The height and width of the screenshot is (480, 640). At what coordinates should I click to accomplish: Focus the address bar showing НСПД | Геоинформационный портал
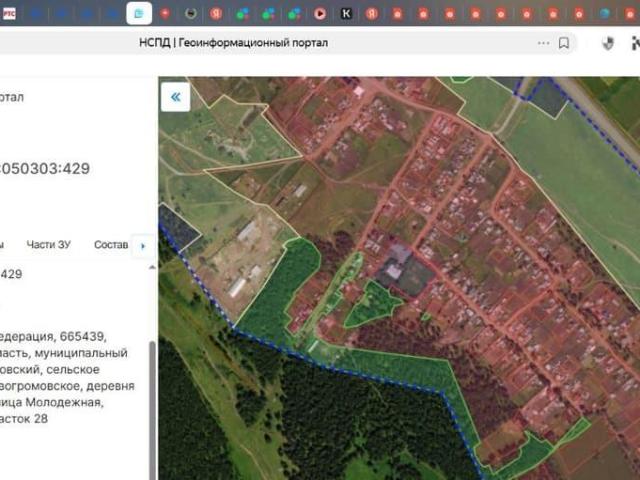click(233, 43)
